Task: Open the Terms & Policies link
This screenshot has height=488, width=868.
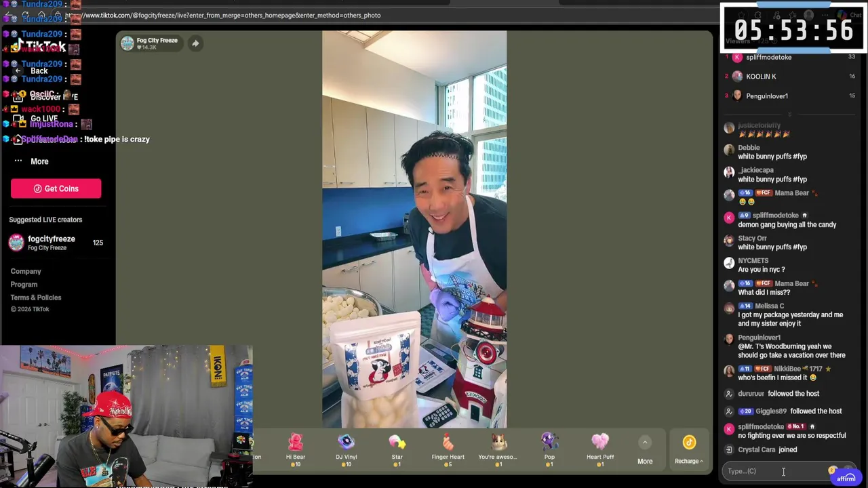Action: click(x=36, y=298)
